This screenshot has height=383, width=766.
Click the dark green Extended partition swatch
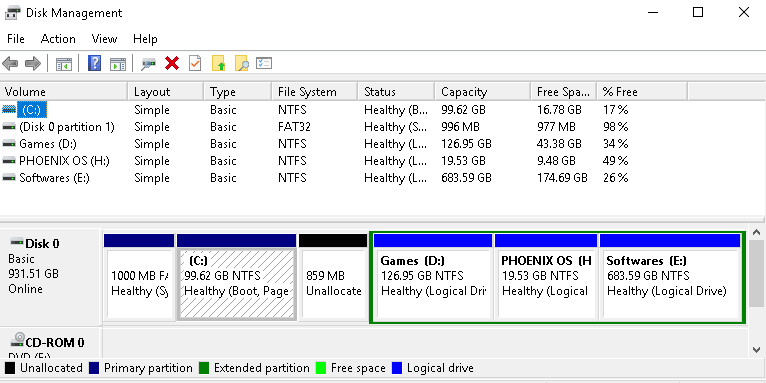click(x=204, y=368)
